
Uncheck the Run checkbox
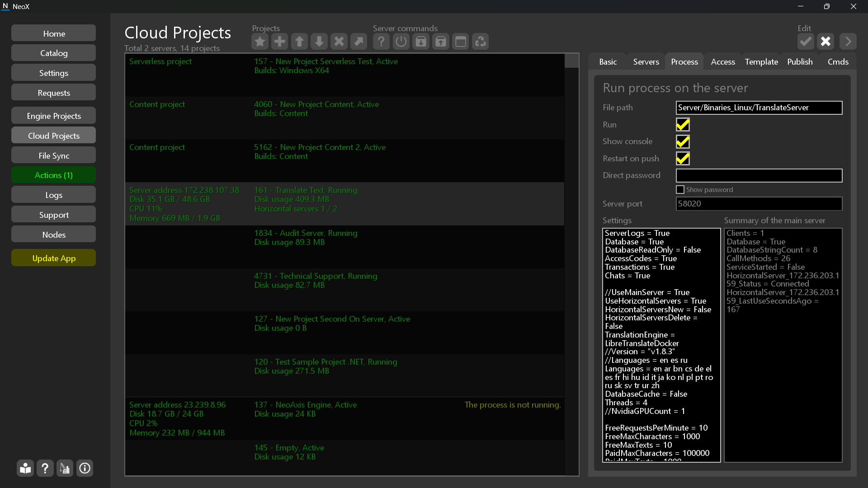pos(683,125)
